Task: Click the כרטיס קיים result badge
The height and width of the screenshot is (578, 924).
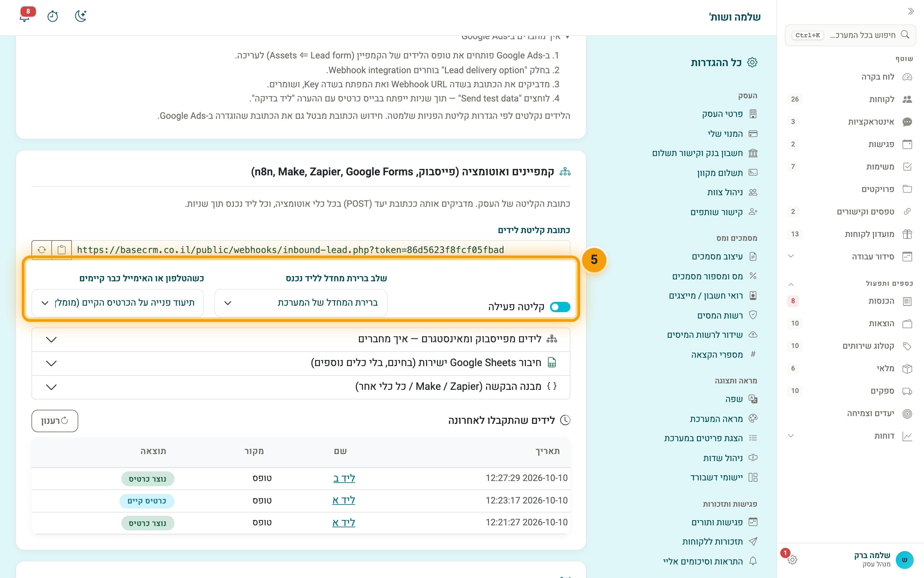Action: click(147, 501)
